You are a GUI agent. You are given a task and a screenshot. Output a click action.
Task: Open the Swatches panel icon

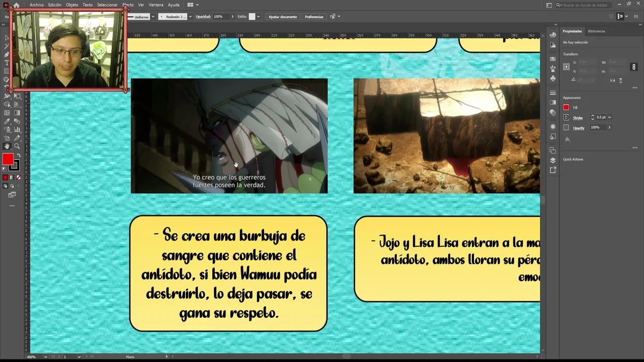click(553, 59)
